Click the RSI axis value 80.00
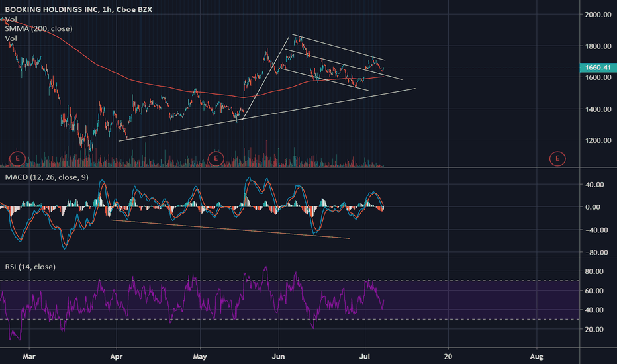617x364 pixels. tap(594, 271)
